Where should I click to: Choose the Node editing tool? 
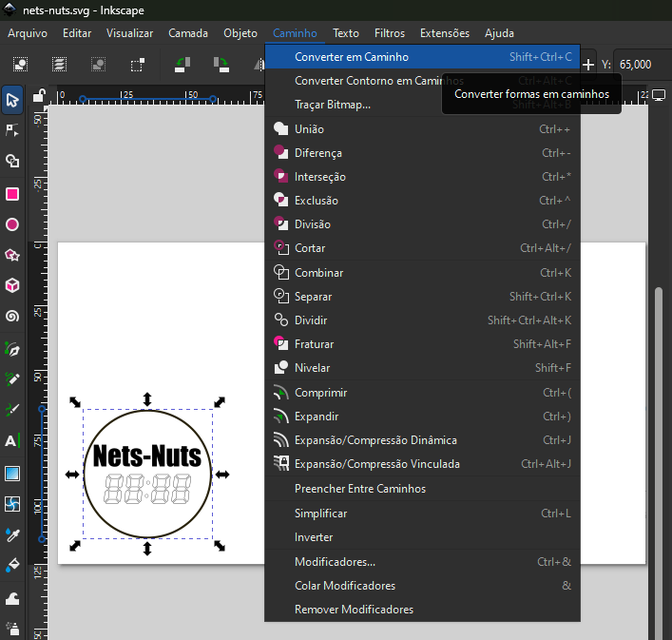point(12,130)
